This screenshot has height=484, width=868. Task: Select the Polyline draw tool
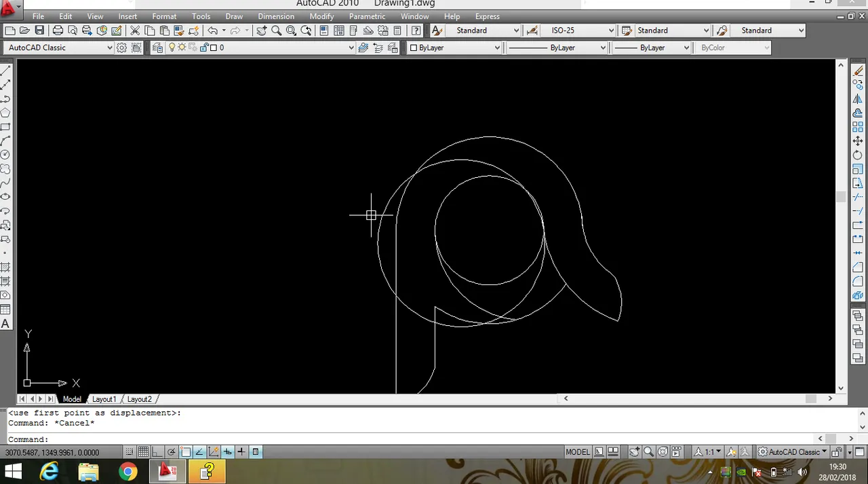(x=5, y=99)
